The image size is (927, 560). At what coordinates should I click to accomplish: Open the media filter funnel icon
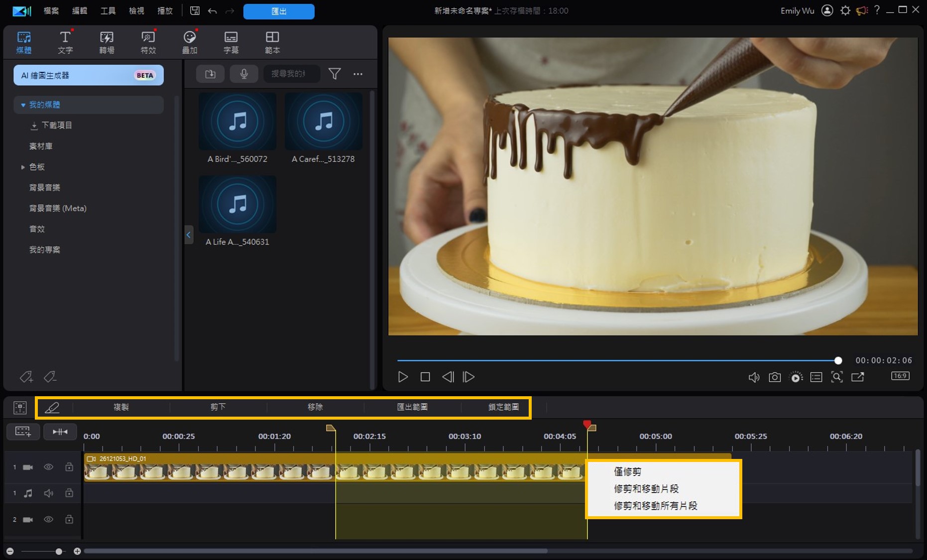coord(335,74)
